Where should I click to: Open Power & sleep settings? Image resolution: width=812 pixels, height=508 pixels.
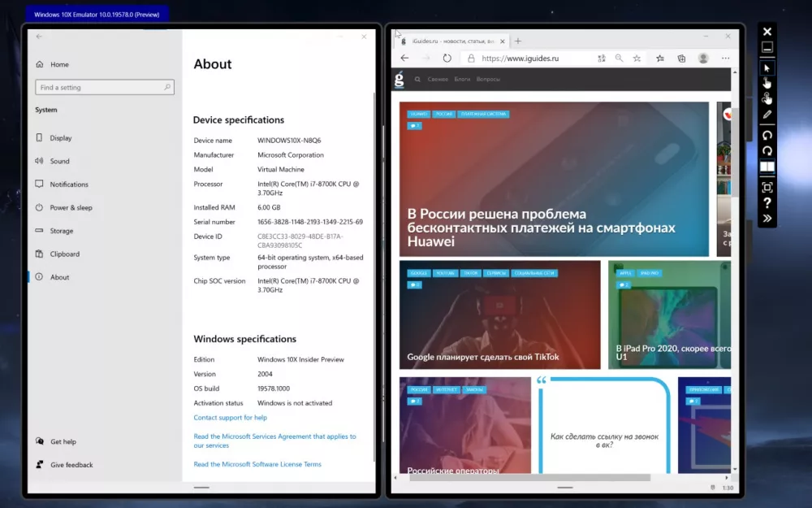tap(71, 208)
